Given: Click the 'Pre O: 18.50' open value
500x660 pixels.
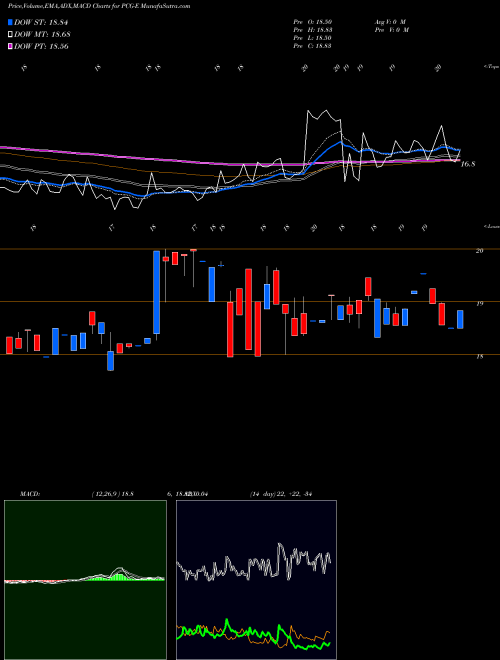Looking at the screenshot, I should 313,21.
